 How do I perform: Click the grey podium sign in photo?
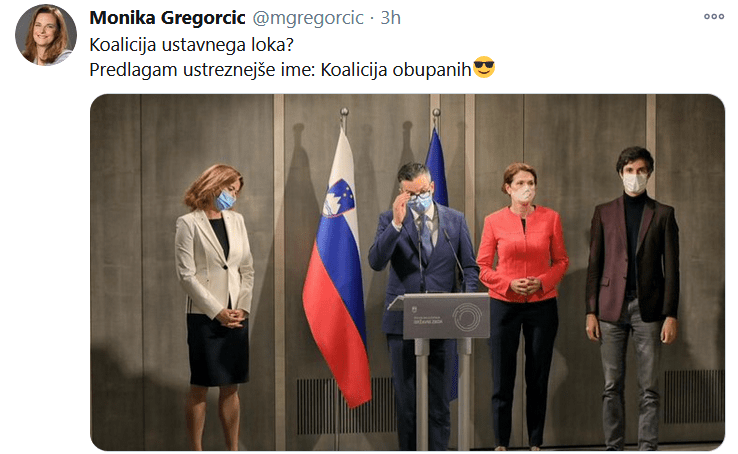click(446, 316)
